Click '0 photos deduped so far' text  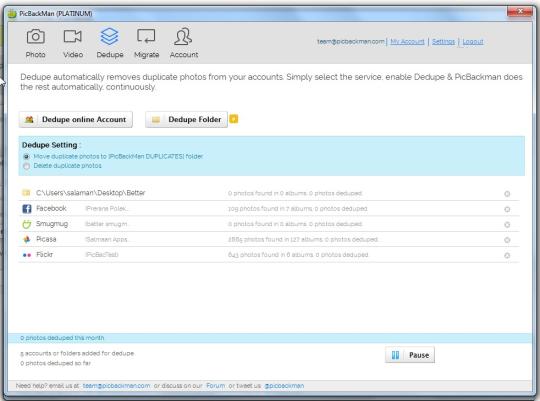(55, 363)
